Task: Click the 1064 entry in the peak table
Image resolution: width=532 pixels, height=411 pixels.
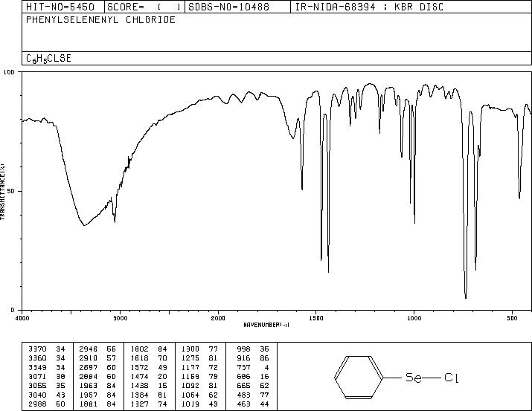Action: coord(190,395)
